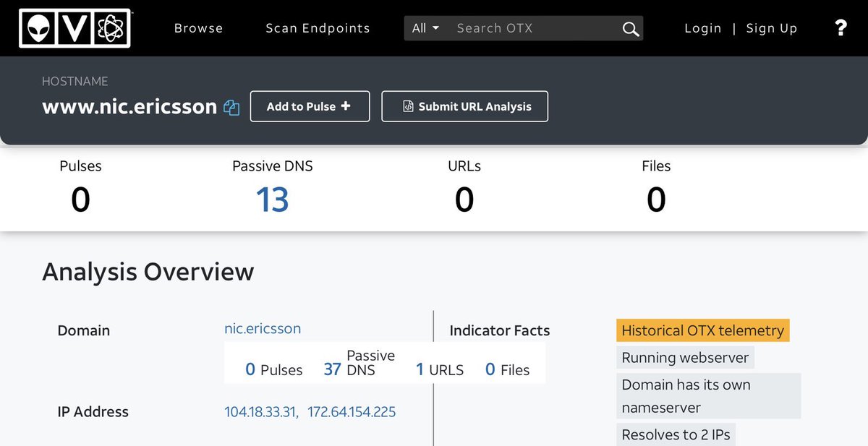This screenshot has width=868, height=446.
Task: Open IP address 104.18.33.31
Action: [x=260, y=412]
